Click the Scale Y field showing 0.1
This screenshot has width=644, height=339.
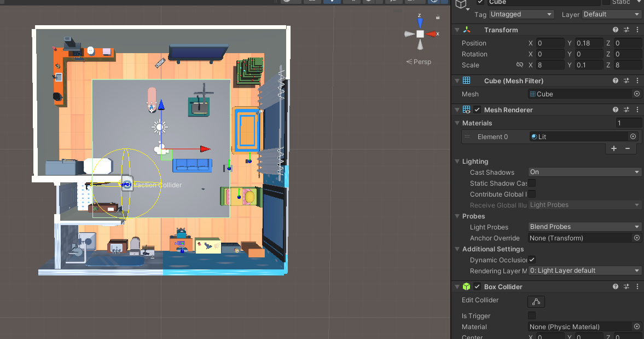[x=589, y=65]
